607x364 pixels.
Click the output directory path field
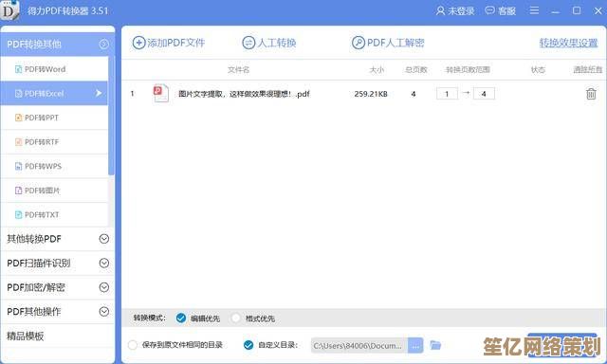[359, 345]
